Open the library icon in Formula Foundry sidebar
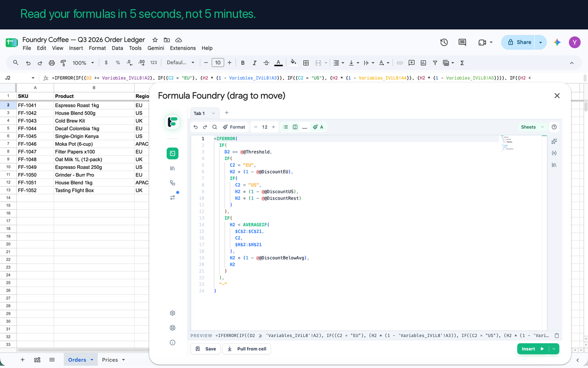 pos(172,168)
